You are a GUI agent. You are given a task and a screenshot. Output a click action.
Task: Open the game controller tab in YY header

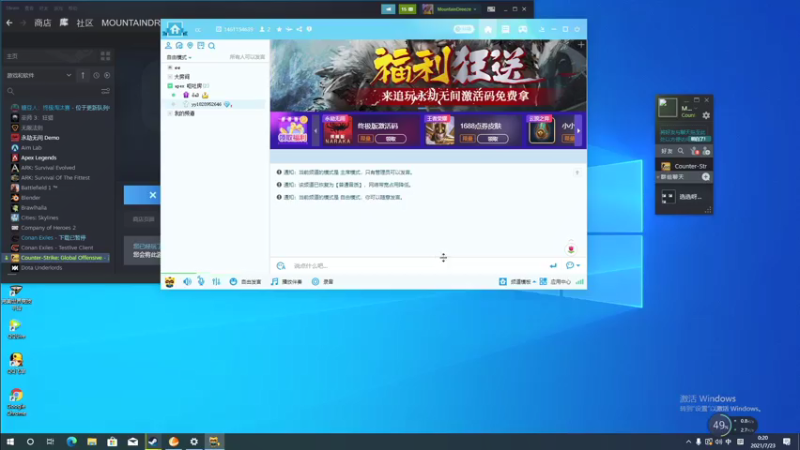point(523,30)
